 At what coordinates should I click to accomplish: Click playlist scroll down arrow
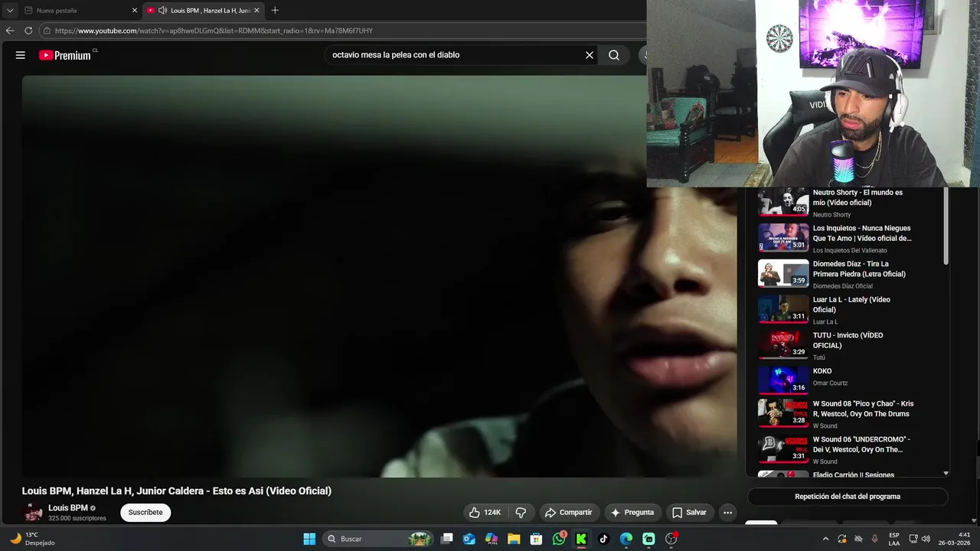[946, 474]
